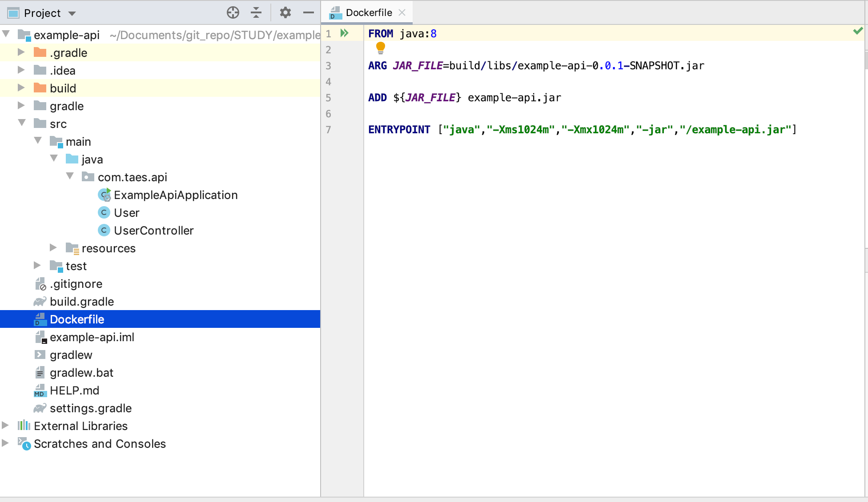Image resolution: width=868 pixels, height=502 pixels.
Task: Expand the resources folder
Action: click(53, 247)
